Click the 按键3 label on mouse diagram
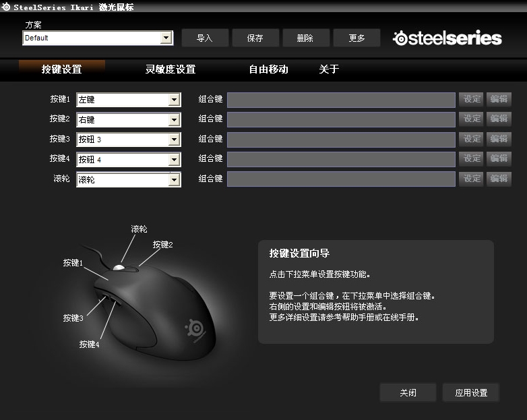The image size is (527, 420). pos(73,318)
